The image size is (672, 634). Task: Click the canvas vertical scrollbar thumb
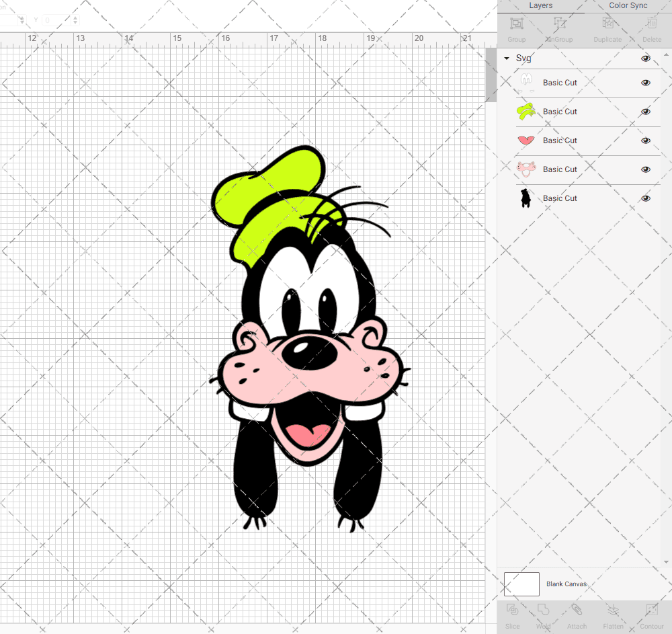click(491, 75)
